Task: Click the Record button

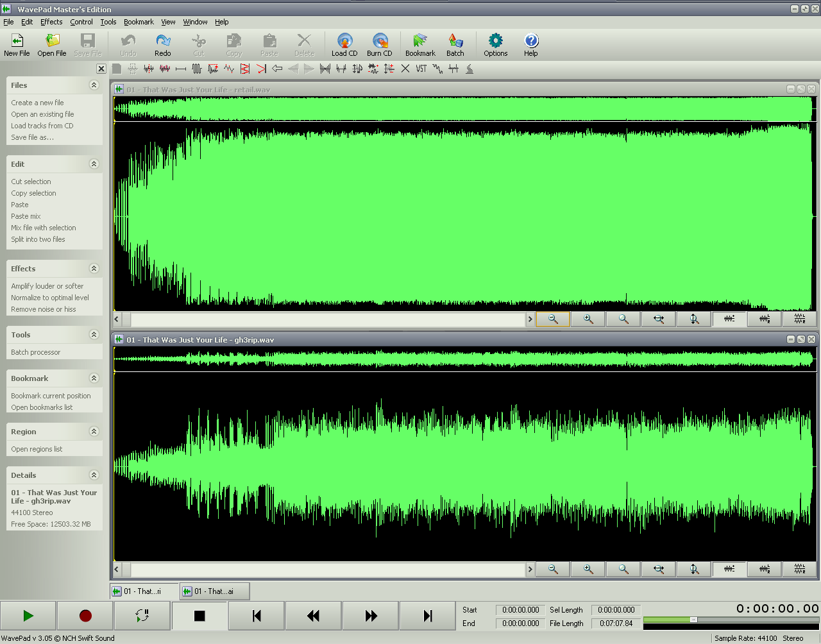Action: (85, 616)
